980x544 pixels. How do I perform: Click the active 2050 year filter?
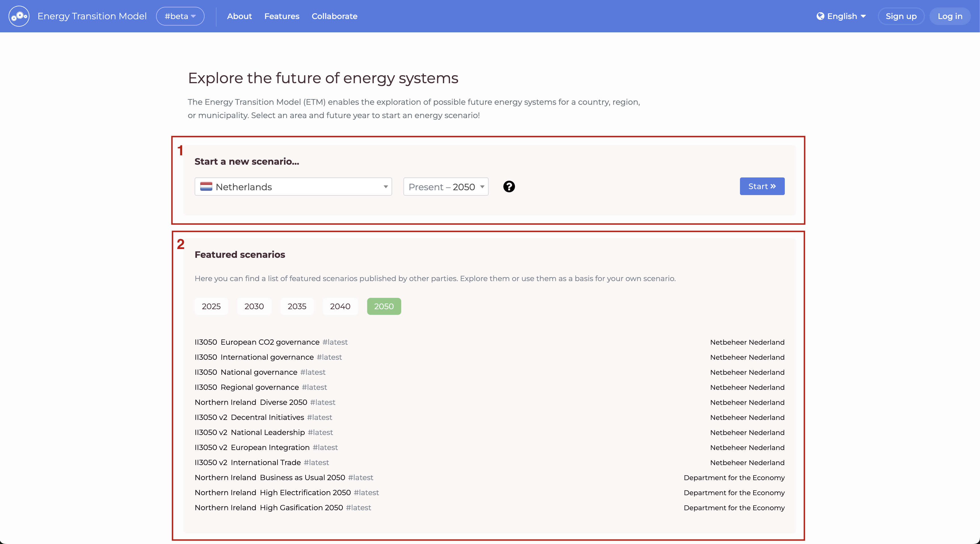[x=384, y=306]
